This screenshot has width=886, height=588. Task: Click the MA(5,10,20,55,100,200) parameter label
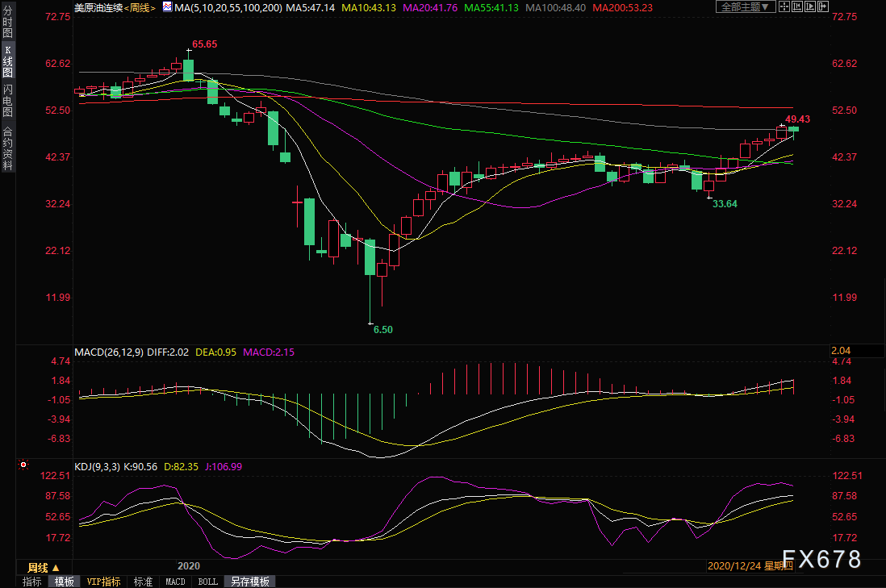point(228,8)
